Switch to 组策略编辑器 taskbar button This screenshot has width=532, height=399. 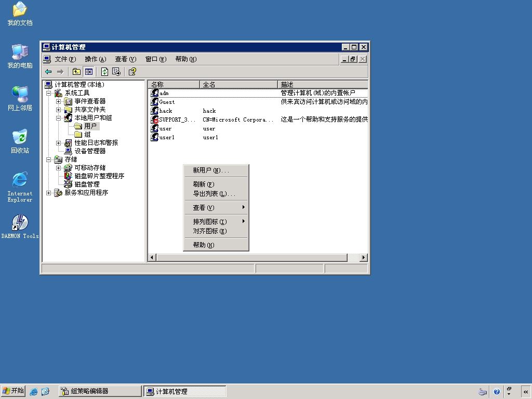coord(100,391)
